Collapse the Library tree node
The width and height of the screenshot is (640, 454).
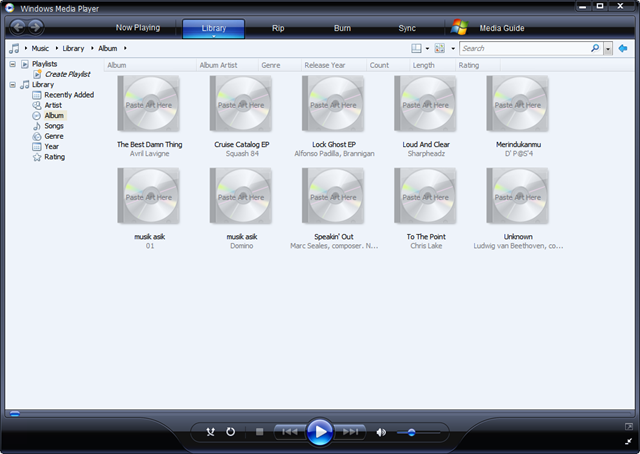click(x=13, y=85)
